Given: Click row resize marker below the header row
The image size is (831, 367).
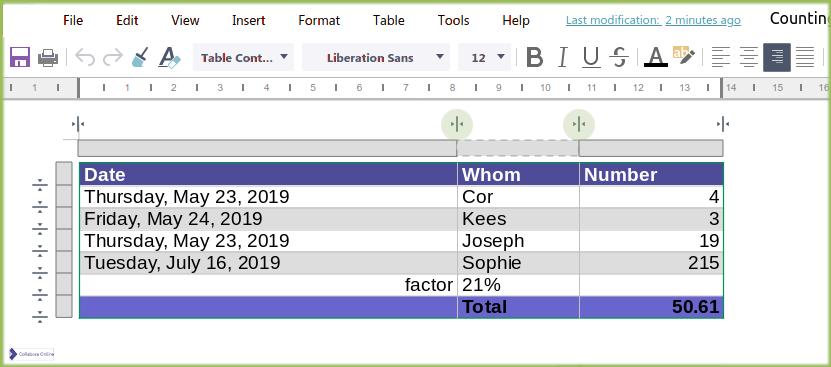Looking at the screenshot, I should click(x=40, y=185).
